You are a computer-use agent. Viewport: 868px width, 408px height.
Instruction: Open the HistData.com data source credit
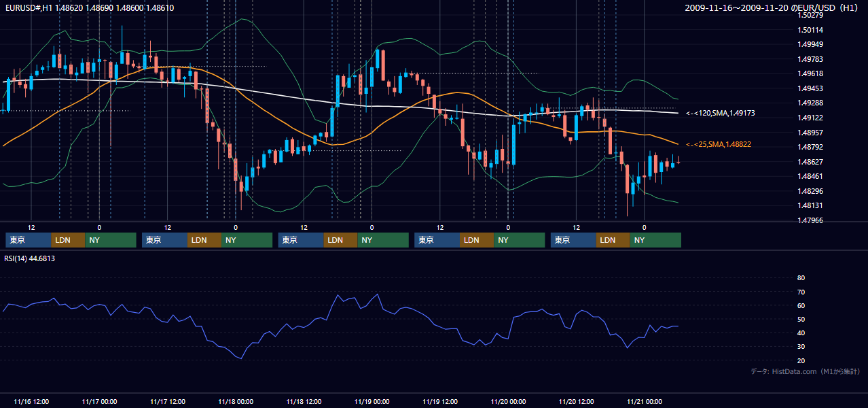[806, 371]
